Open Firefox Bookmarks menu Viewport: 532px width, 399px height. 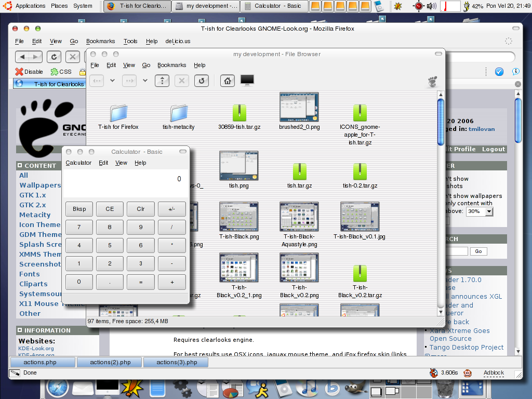click(x=100, y=41)
